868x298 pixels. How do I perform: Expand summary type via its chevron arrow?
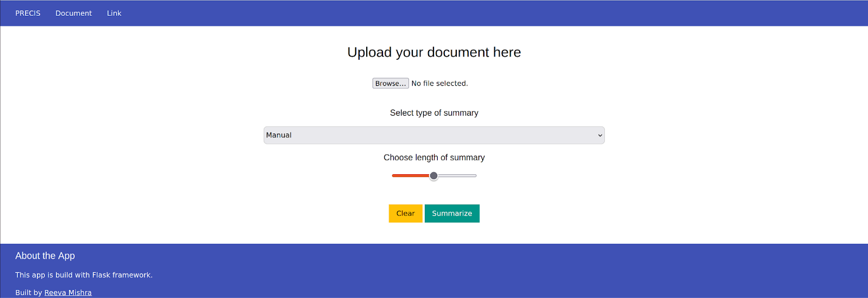(x=600, y=135)
